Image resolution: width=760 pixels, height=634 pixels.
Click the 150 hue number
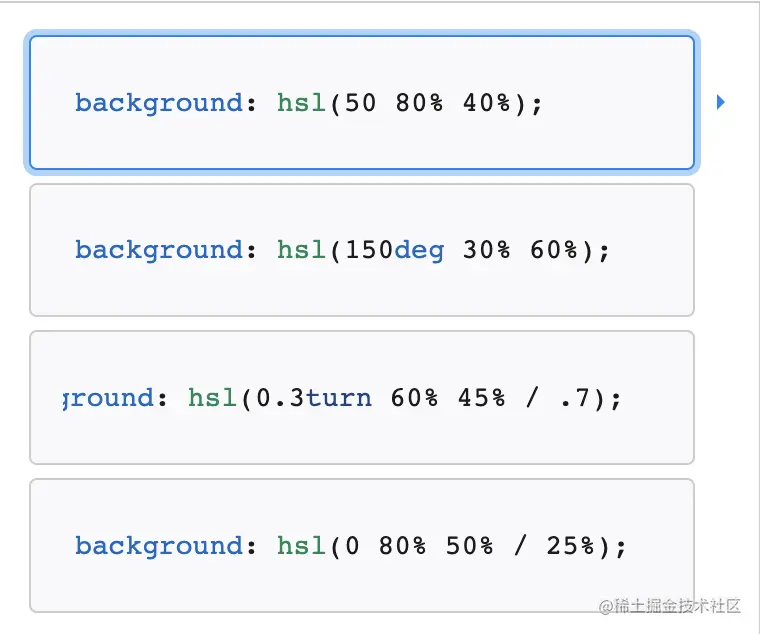(369, 250)
